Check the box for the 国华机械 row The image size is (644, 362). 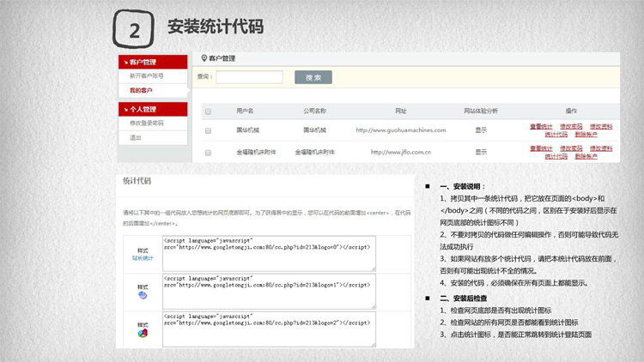[208, 130]
